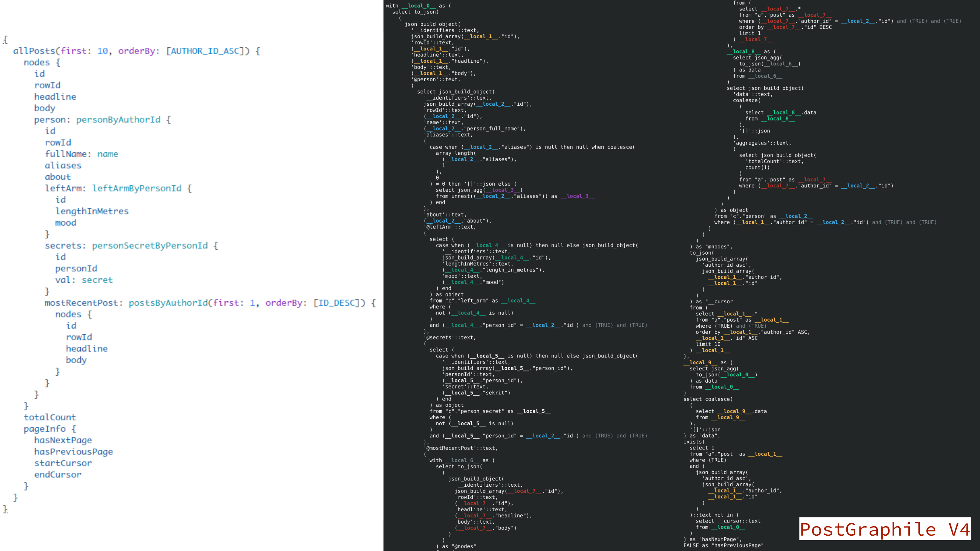Screen dimensions: 980x551
Task: Click the 'FALSE as "hasPreviousPage"' SQL line
Action: 724,546
